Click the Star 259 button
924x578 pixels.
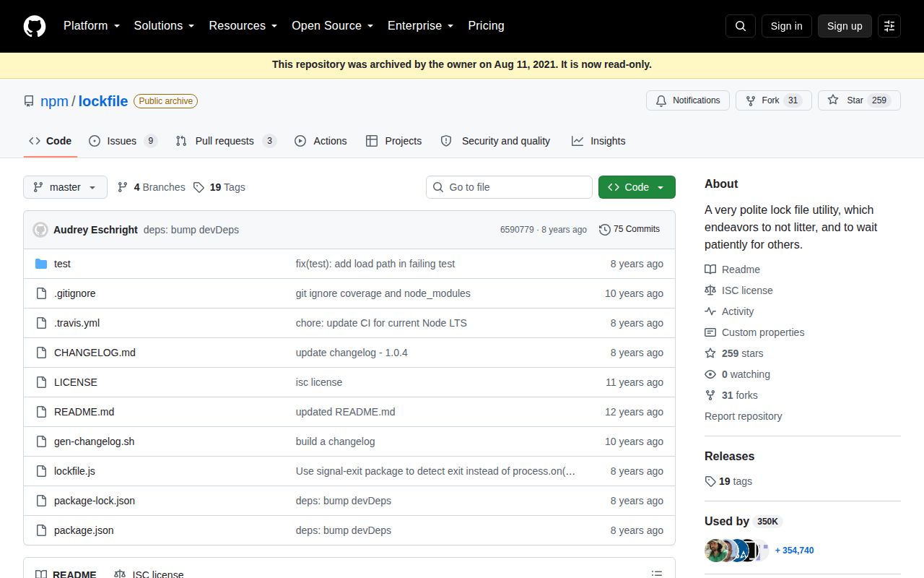pyautogui.click(x=859, y=100)
